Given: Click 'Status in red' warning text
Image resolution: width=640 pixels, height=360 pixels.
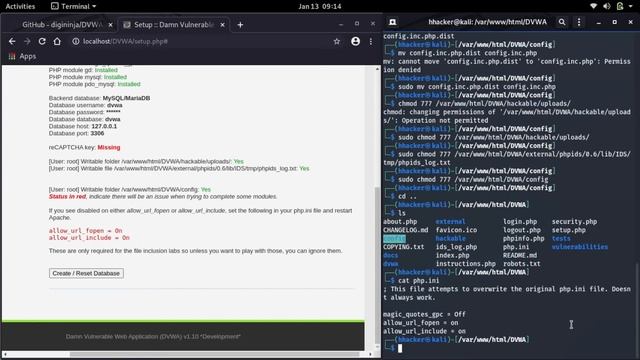Looking at the screenshot, I should pos(67,196).
